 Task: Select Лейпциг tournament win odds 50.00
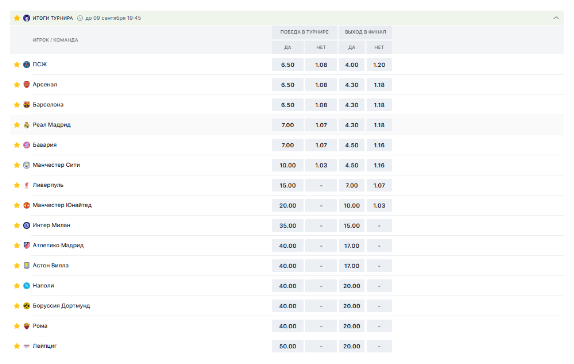point(287,346)
